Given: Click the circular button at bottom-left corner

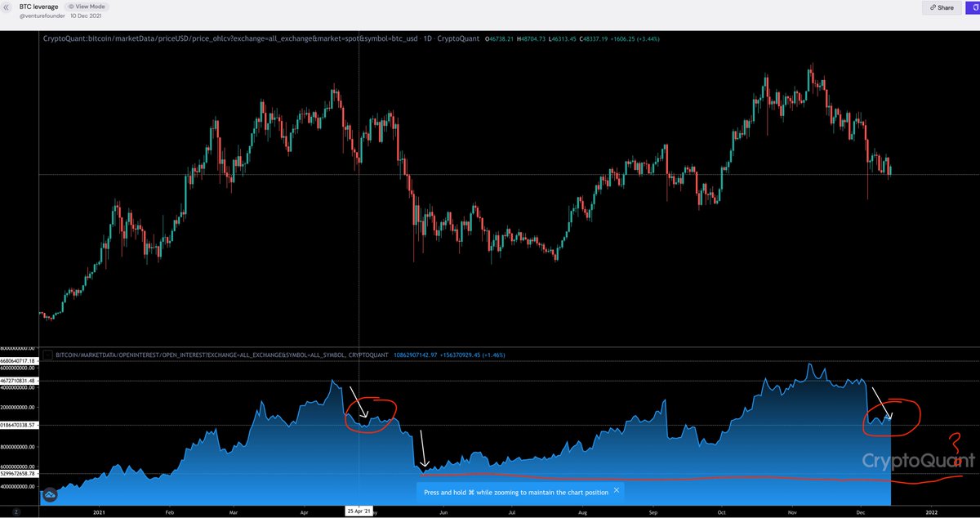Looking at the screenshot, I should pyautogui.click(x=16, y=511).
